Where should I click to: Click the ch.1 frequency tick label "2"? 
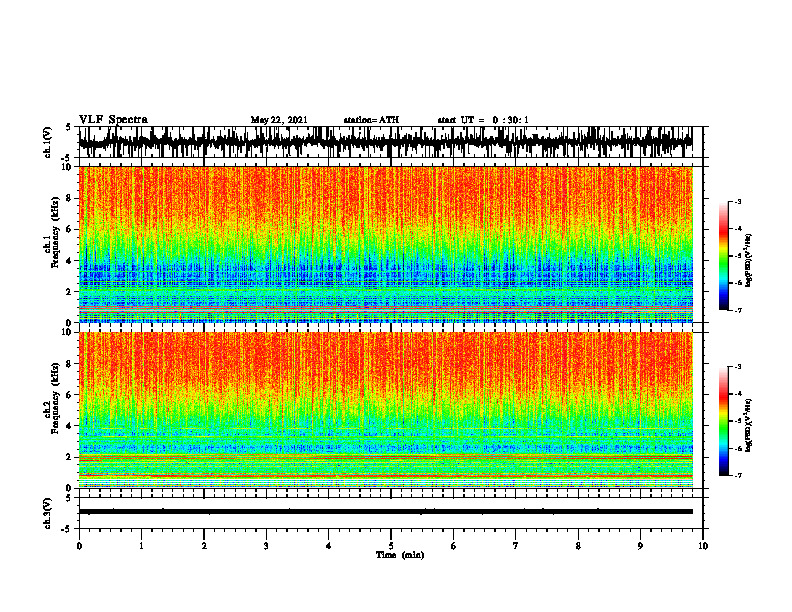pyautogui.click(x=69, y=292)
